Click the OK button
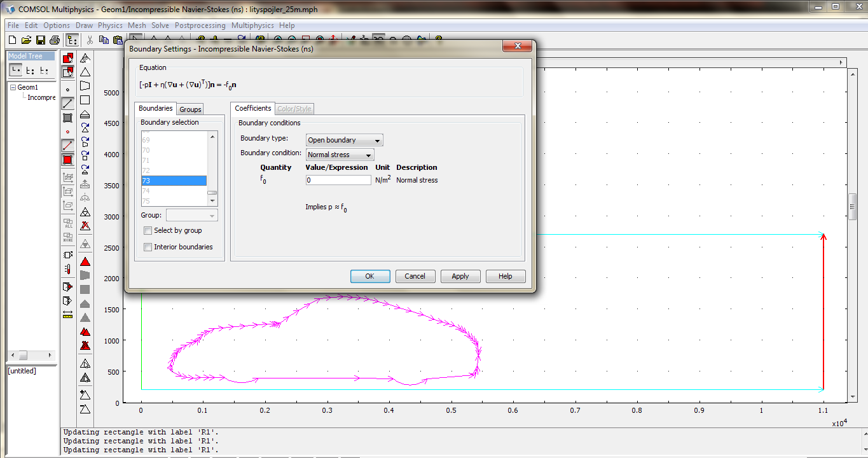Image resolution: width=868 pixels, height=458 pixels. (x=369, y=276)
